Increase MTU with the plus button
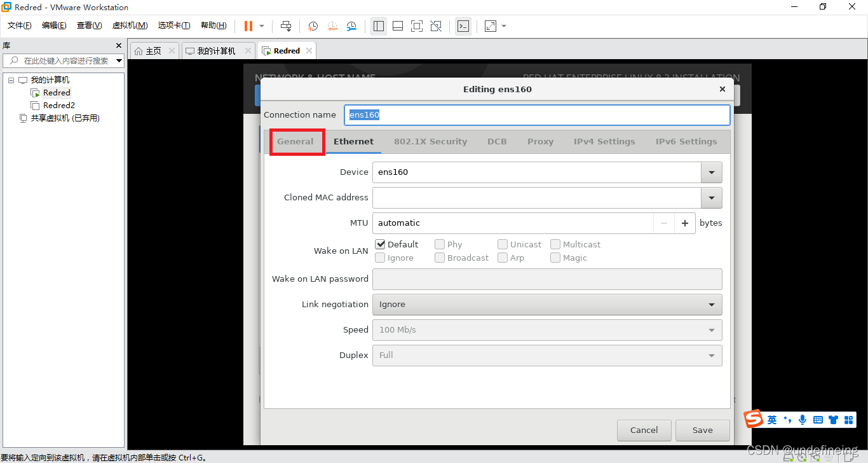 point(685,223)
